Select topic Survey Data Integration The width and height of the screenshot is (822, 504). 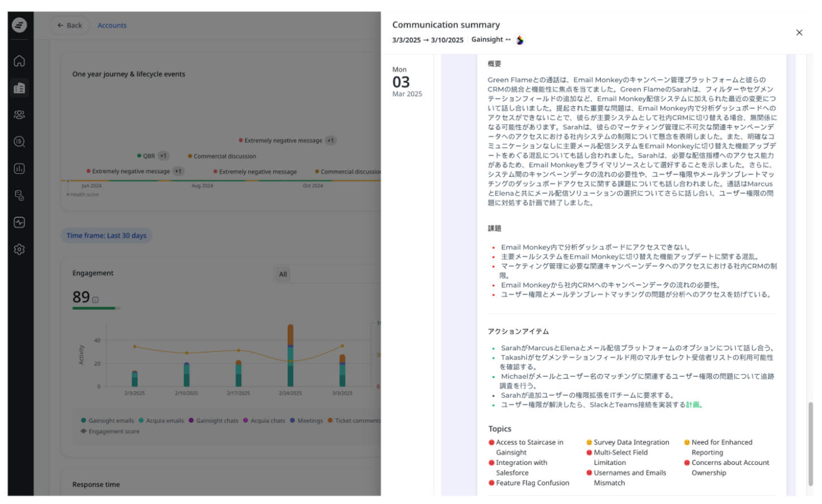coord(628,443)
